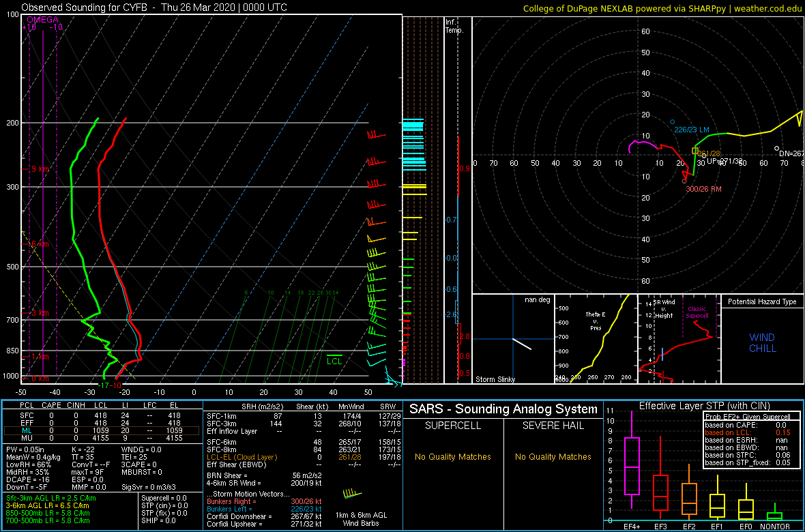Click the 1km & 6km wind barb symbol
This screenshot has height=532, width=805.
(351, 494)
